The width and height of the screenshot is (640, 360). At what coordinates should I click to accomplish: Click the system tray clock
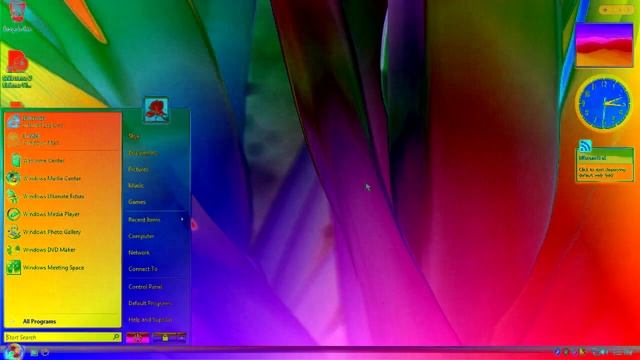[624, 352]
